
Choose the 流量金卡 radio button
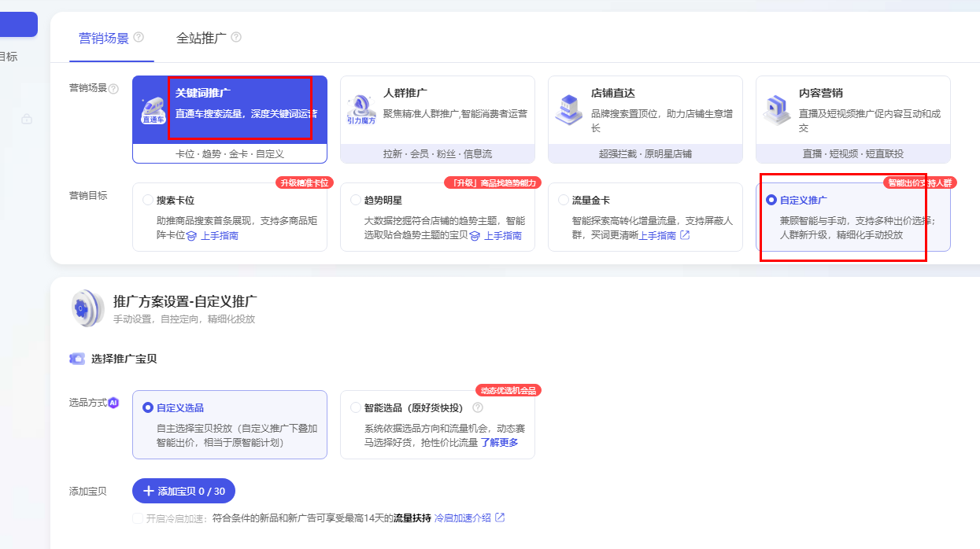click(564, 201)
